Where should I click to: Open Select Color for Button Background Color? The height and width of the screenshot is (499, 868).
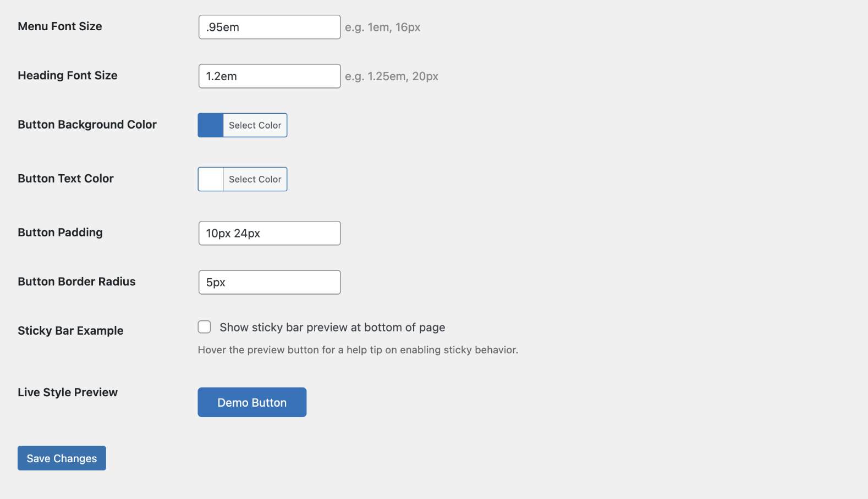pos(255,125)
